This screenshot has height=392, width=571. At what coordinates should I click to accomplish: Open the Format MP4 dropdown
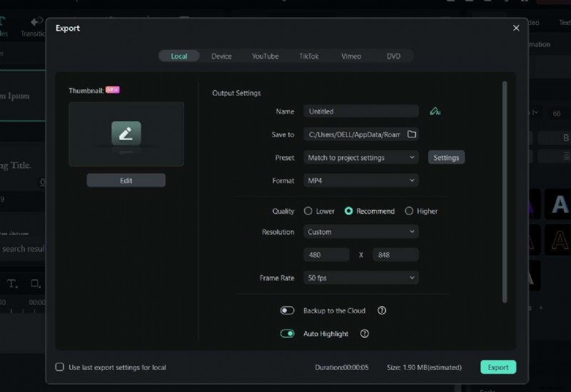pos(361,181)
